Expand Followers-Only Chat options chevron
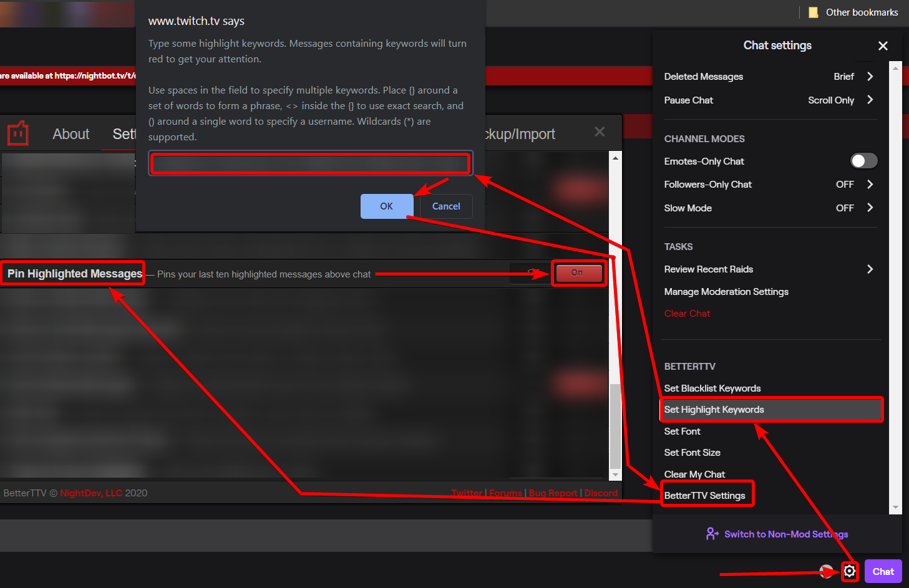Screen dimensions: 909x588 pyautogui.click(x=870, y=184)
